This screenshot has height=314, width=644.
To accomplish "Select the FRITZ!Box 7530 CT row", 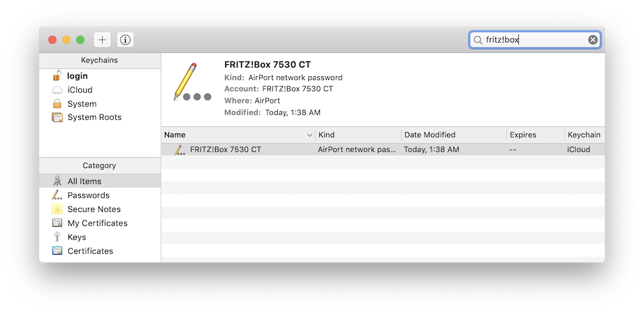I will 383,150.
